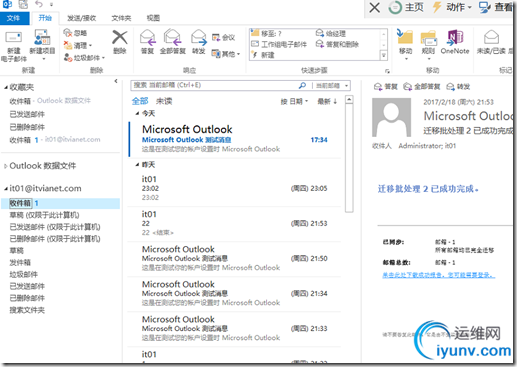The image size is (517, 367).
Task: Open the it01 message received 23:05
Action: click(235, 188)
